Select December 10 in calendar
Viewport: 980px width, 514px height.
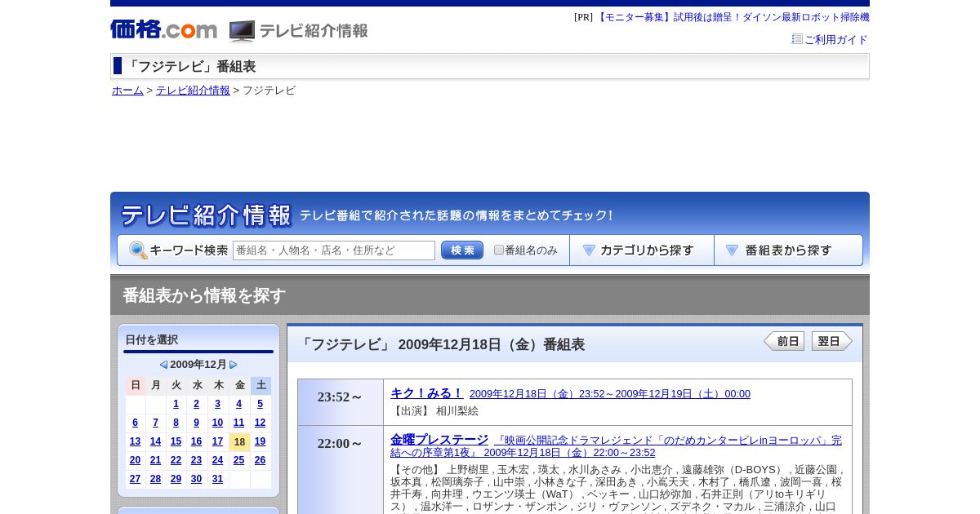[x=217, y=423]
